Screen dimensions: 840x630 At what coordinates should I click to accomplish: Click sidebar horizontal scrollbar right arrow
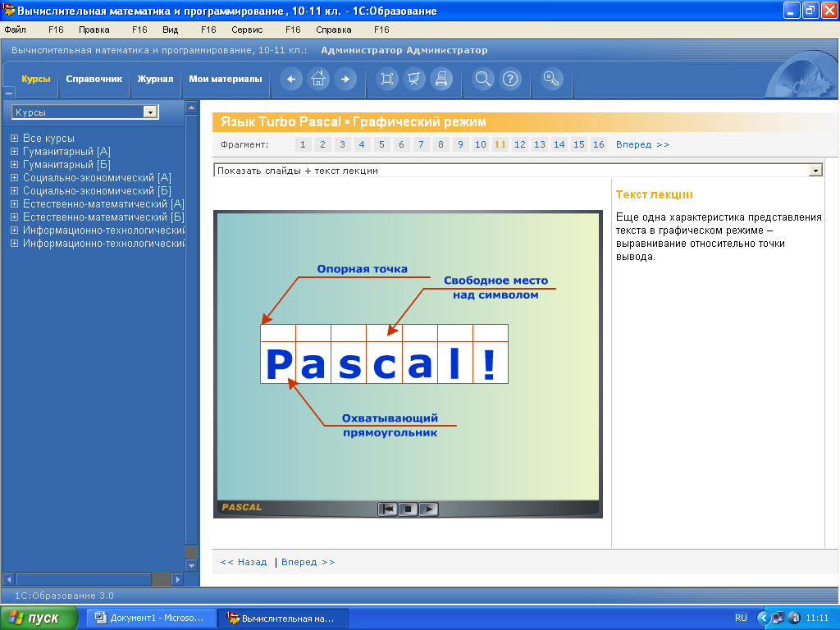178,579
